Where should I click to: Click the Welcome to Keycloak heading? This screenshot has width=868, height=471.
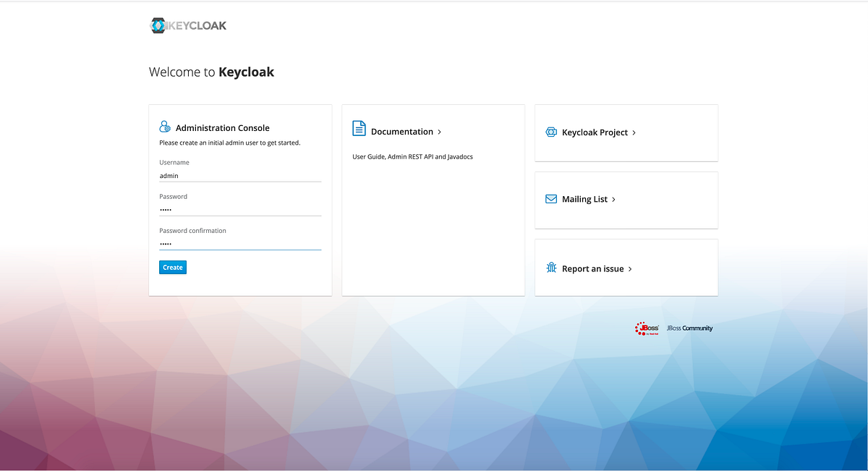click(211, 72)
